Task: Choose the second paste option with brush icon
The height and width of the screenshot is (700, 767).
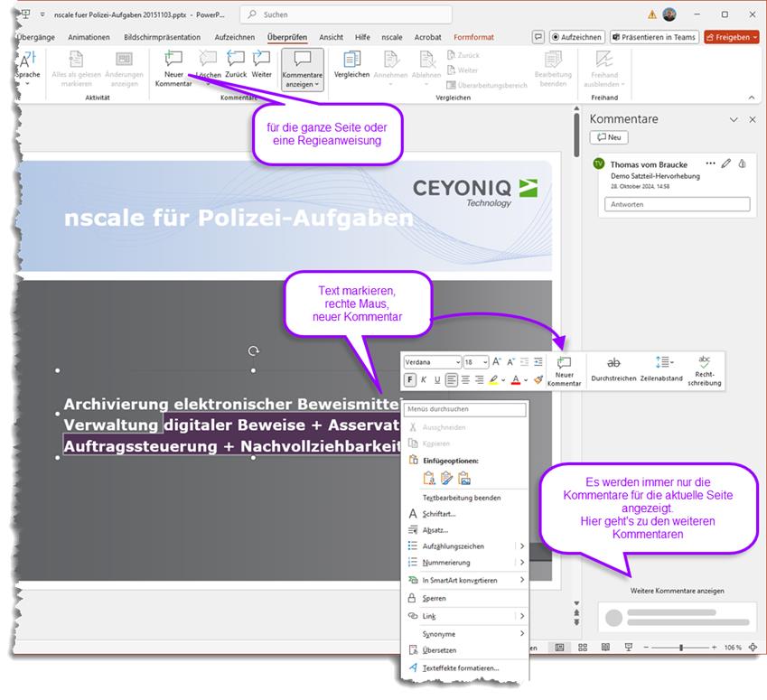Action: (x=446, y=479)
